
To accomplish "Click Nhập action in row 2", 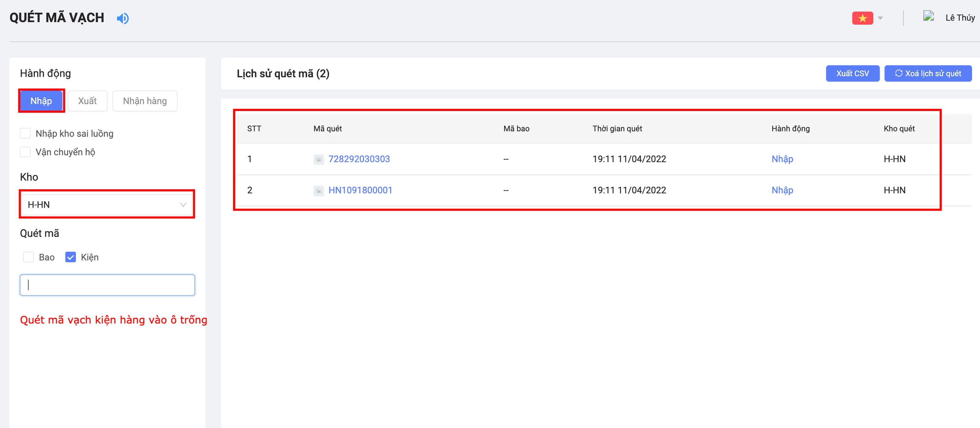I will point(782,190).
